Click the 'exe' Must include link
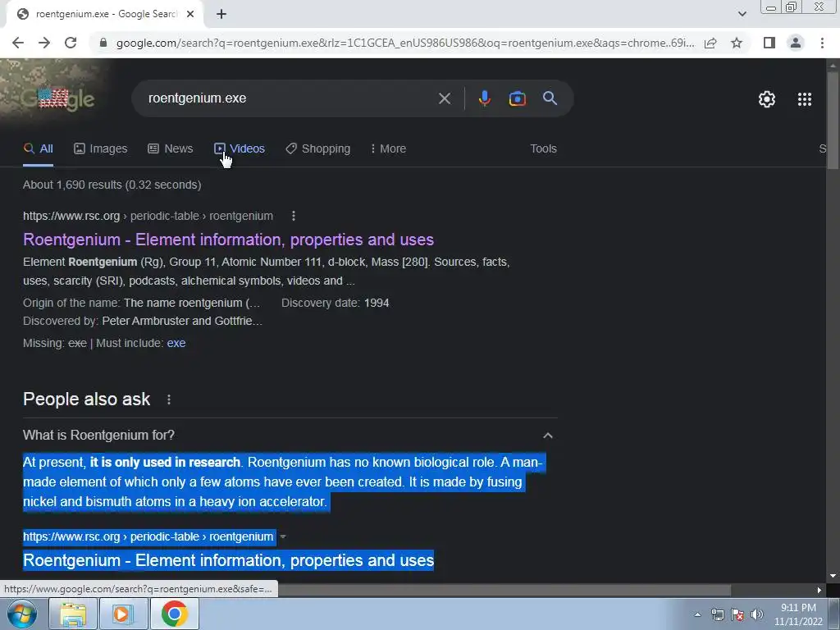Screen dimensions: 840x630 pos(176,343)
